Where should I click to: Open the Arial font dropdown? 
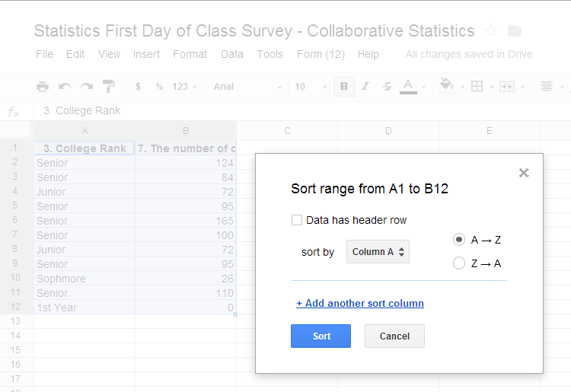pos(247,87)
